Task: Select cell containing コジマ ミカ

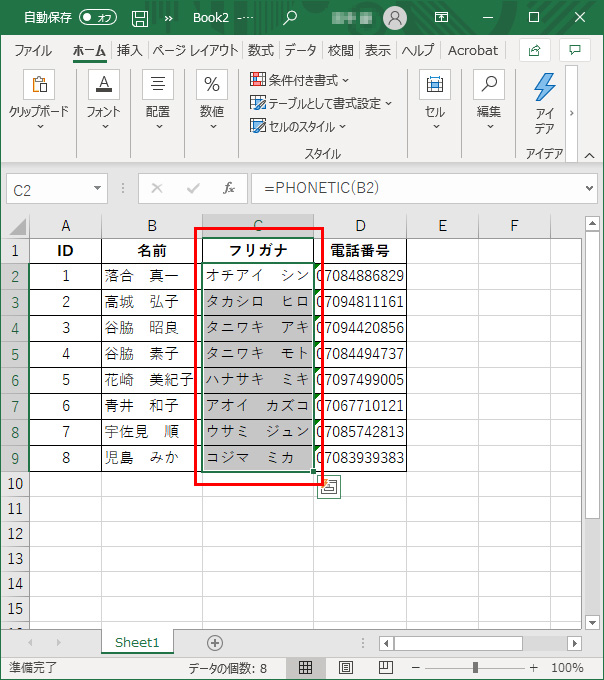Action: (x=258, y=458)
